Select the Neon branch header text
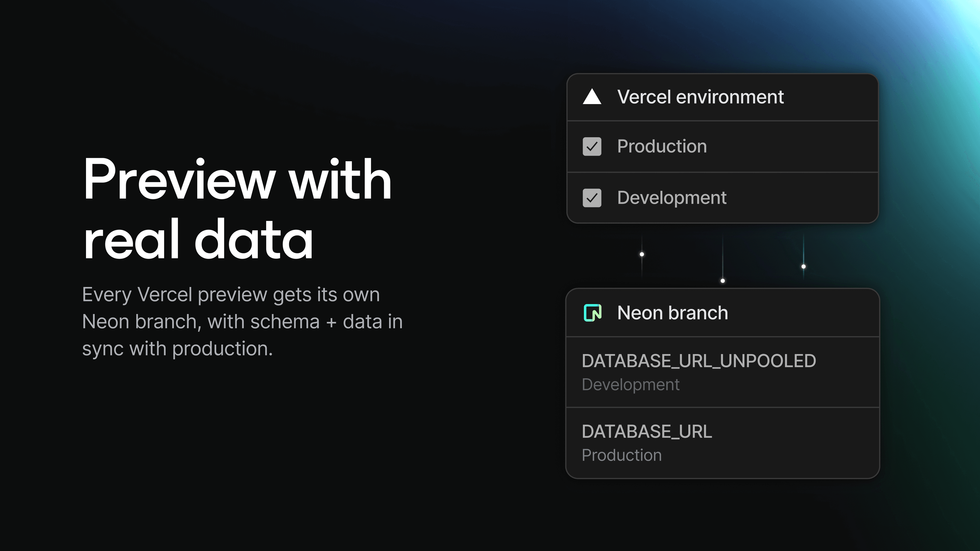The width and height of the screenshot is (980, 551). [672, 313]
